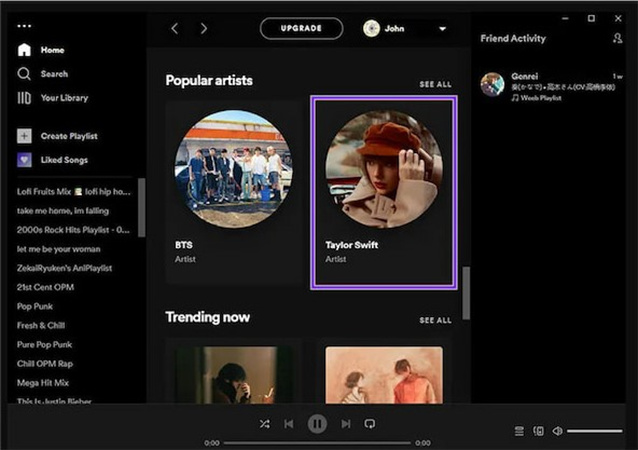Click the add friends icon
This screenshot has width=638, height=450.
(617, 38)
